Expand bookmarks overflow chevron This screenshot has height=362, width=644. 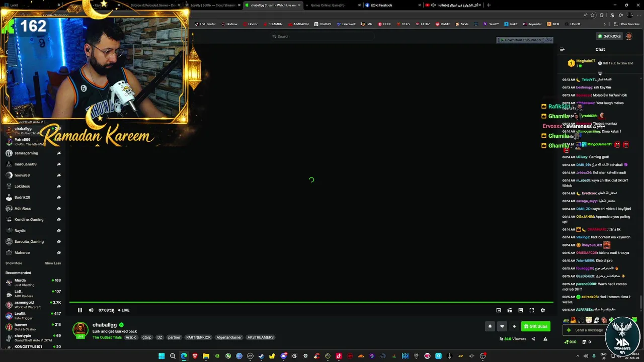(x=605, y=24)
